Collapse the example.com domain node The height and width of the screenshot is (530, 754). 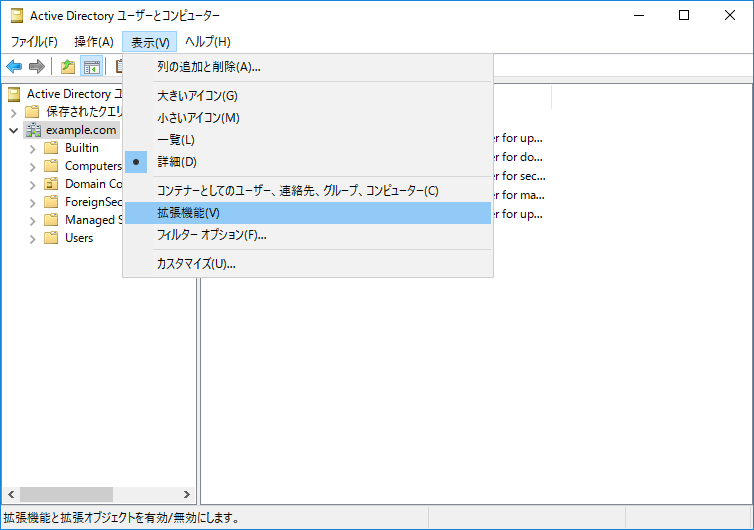[x=13, y=130]
